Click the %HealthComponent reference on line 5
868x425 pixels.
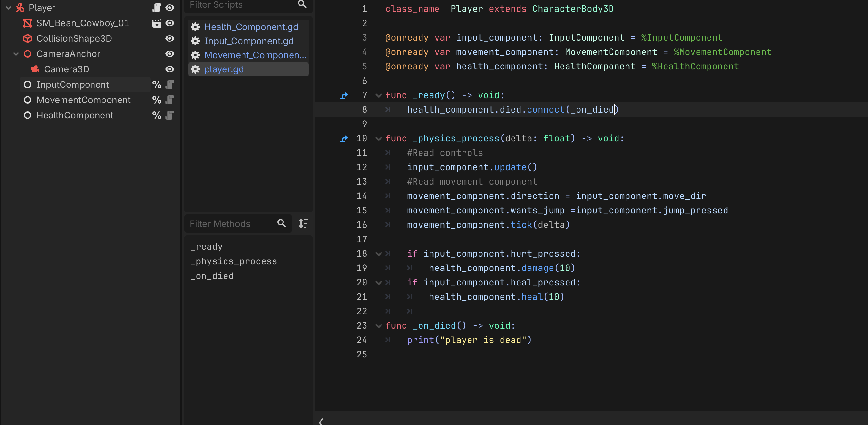coord(695,67)
